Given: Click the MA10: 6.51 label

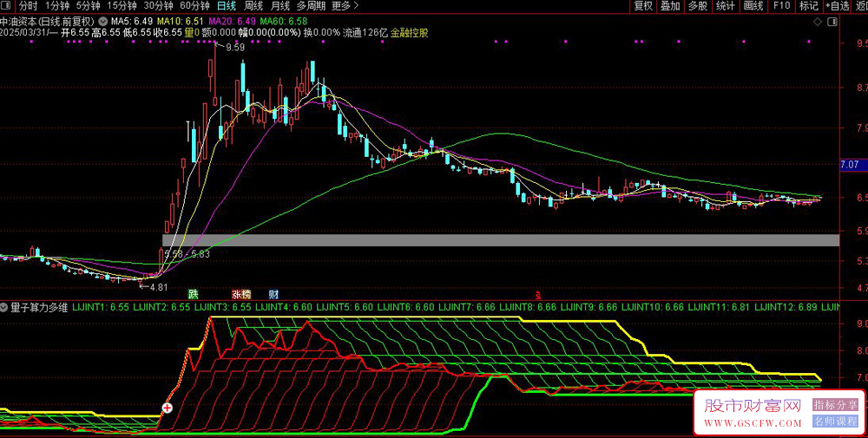Looking at the screenshot, I should click(x=181, y=21).
